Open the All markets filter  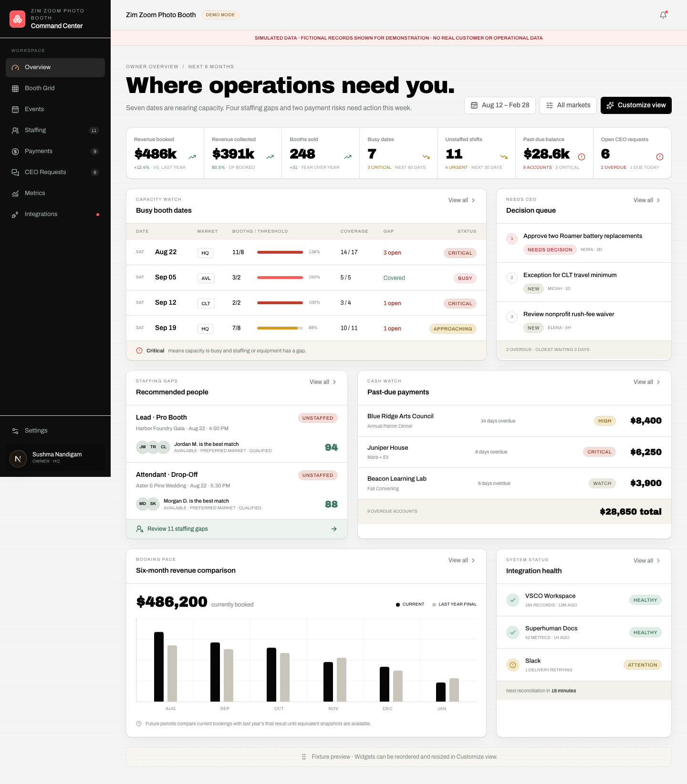pos(568,105)
